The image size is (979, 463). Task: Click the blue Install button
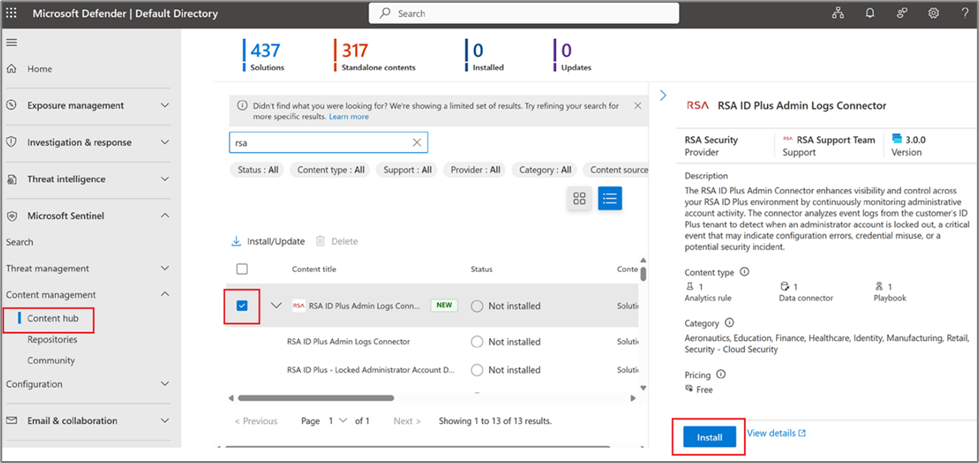point(709,436)
